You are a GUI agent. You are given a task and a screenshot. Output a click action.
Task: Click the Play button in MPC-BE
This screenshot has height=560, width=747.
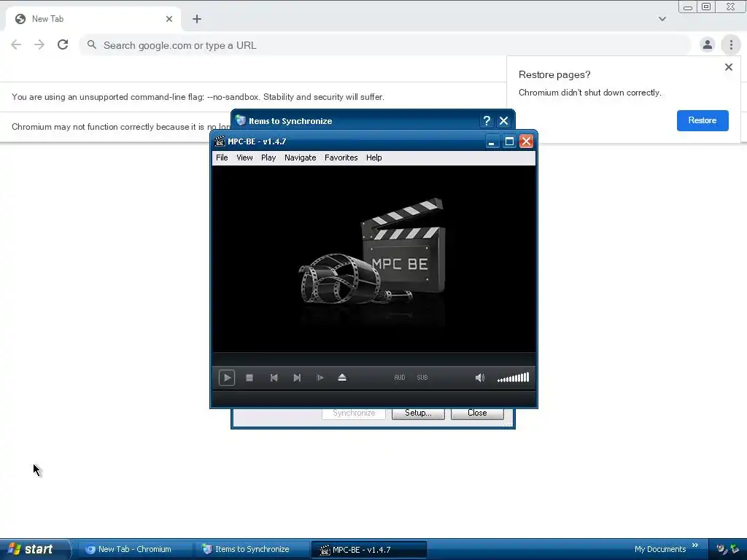[x=227, y=378]
